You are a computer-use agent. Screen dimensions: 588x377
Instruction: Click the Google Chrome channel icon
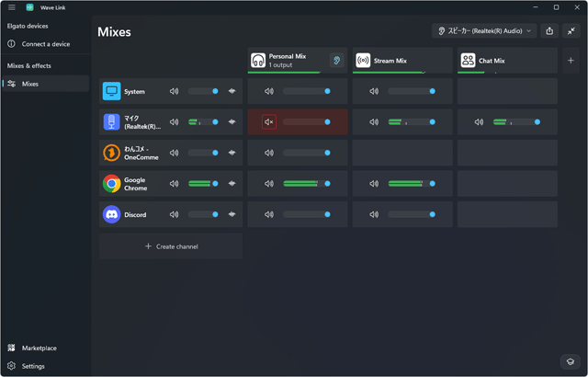tap(111, 184)
